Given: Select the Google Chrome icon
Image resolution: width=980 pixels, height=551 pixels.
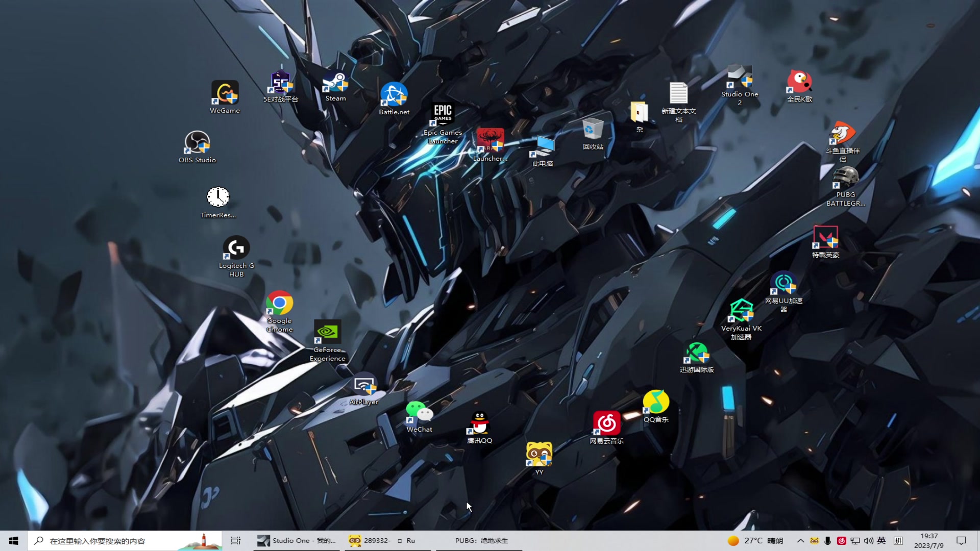Looking at the screenshot, I should pos(279,311).
